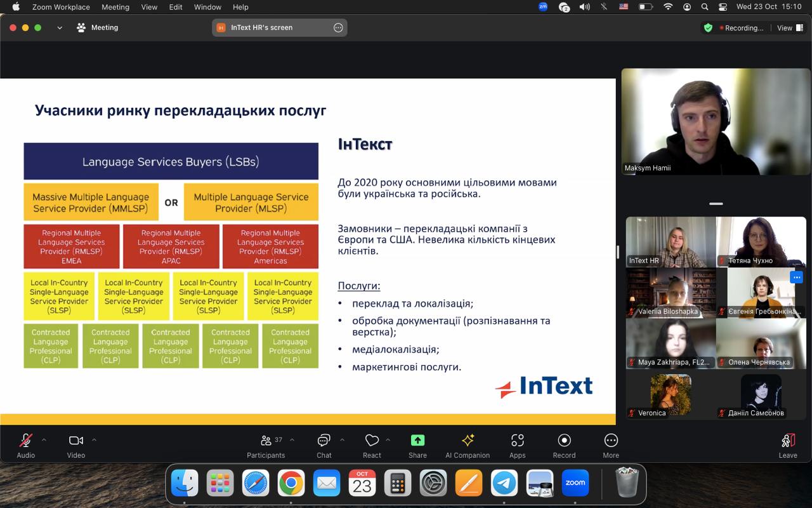Select Valeriia Biloshapka's video tile

(x=671, y=293)
